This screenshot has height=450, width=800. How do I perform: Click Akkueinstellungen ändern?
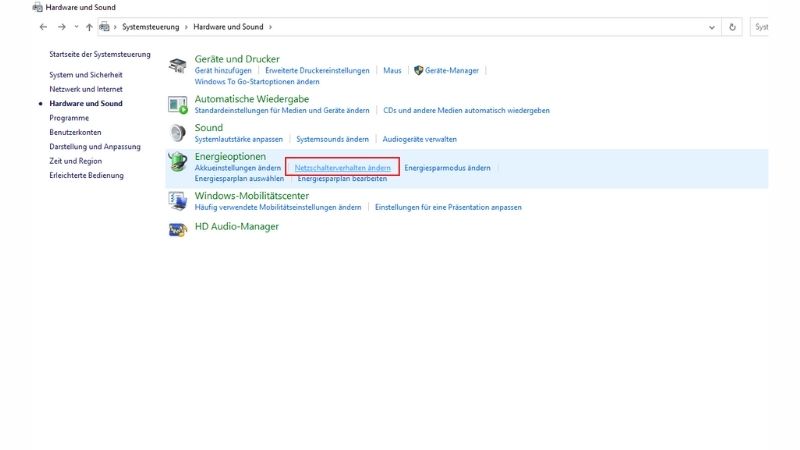238,168
